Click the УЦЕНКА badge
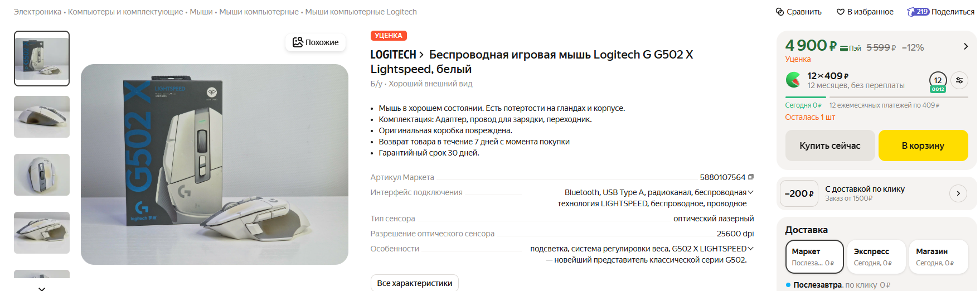 click(389, 36)
